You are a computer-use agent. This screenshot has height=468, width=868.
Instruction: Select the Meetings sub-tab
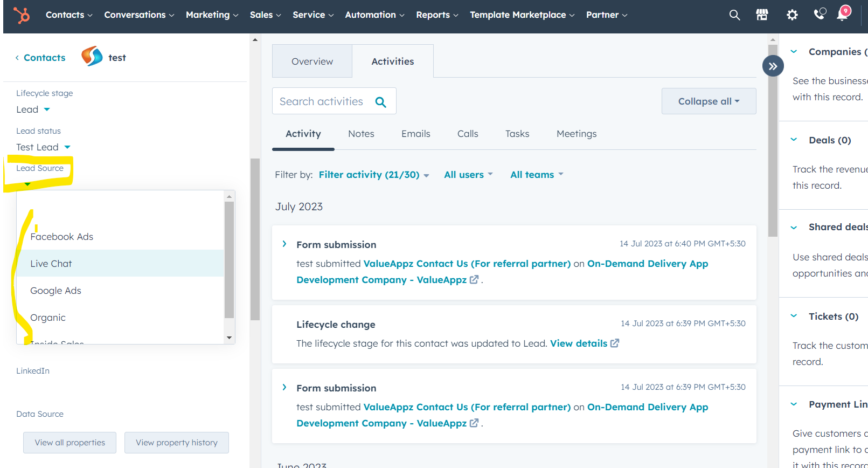coord(577,134)
